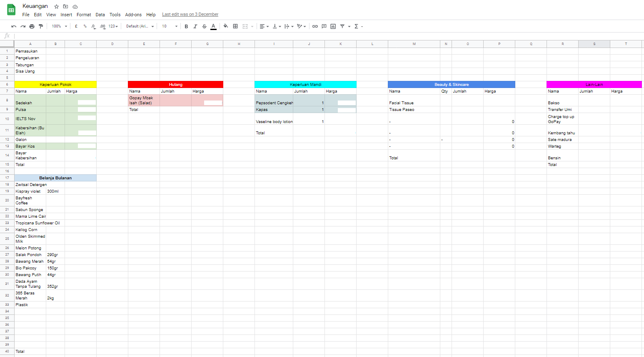Image resolution: width=644 pixels, height=357 pixels.
Task: Create a filter
Action: (342, 26)
